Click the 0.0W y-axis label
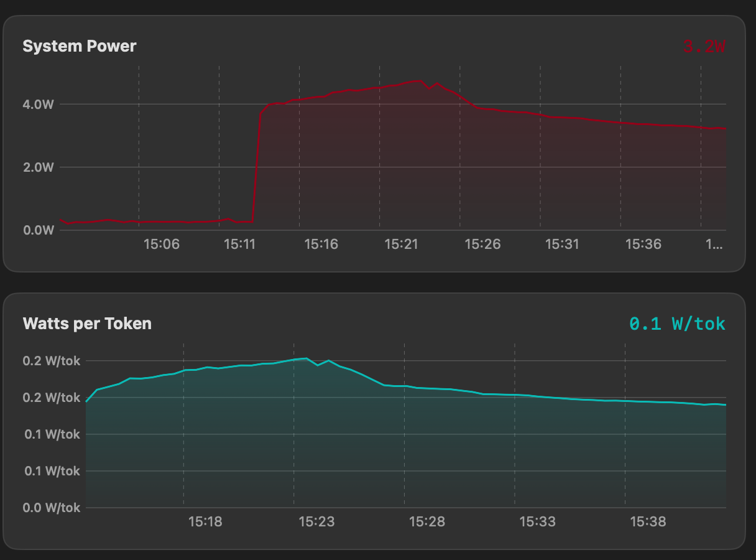Screen dimensions: 756x560 (x=39, y=230)
